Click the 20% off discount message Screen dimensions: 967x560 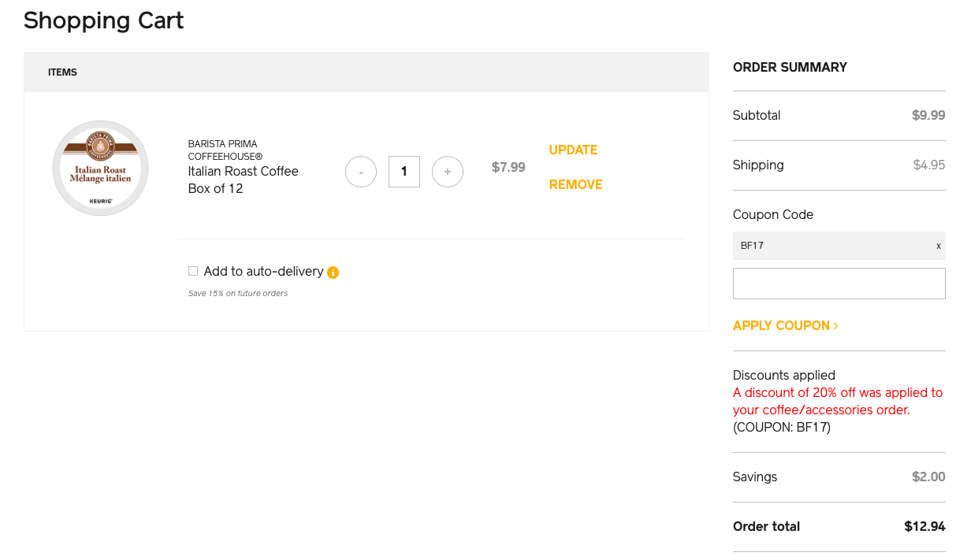coord(838,401)
